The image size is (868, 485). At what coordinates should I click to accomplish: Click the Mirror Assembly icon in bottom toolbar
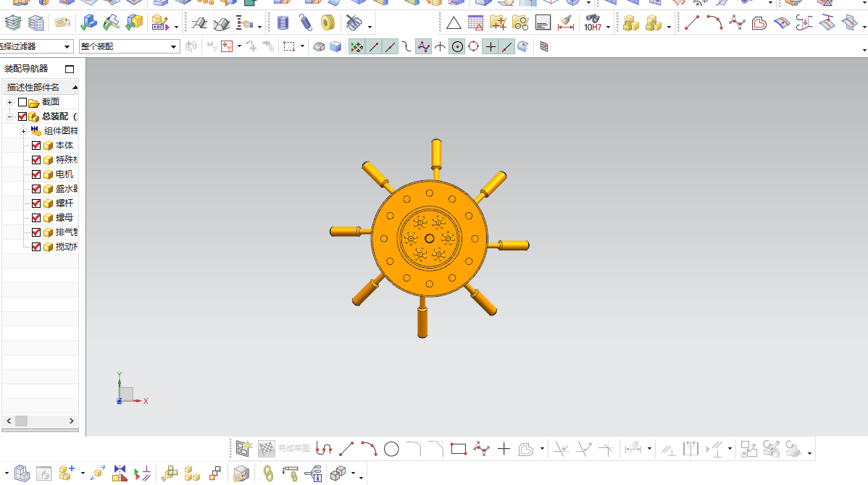tap(120, 473)
